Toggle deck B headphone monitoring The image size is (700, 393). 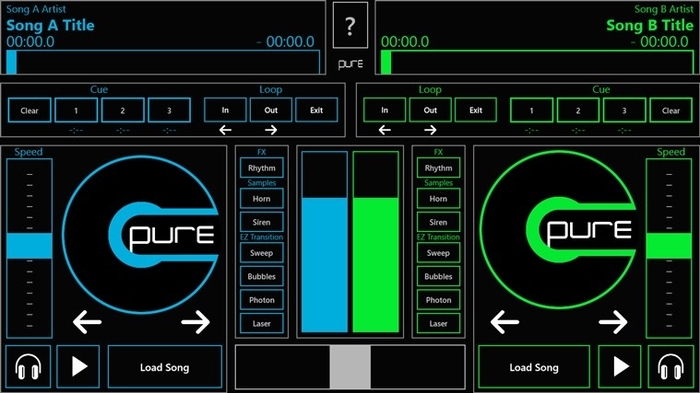click(671, 367)
